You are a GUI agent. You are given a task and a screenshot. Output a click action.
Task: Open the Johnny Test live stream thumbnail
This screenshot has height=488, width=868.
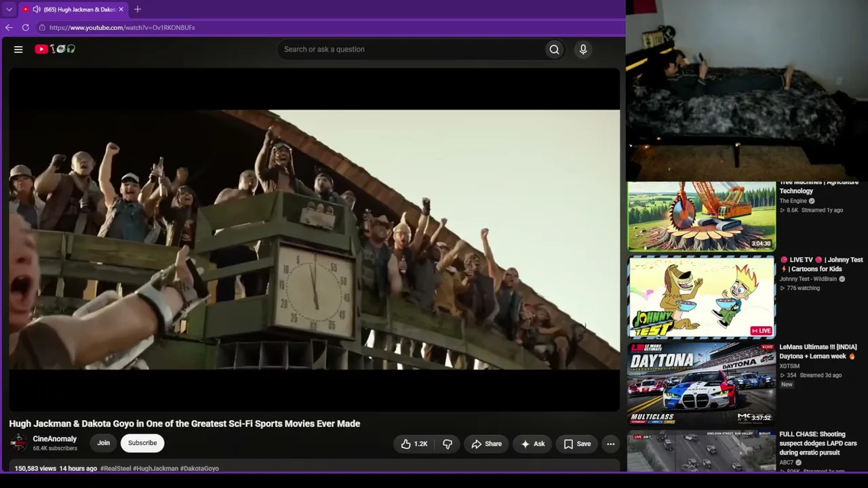pos(701,297)
